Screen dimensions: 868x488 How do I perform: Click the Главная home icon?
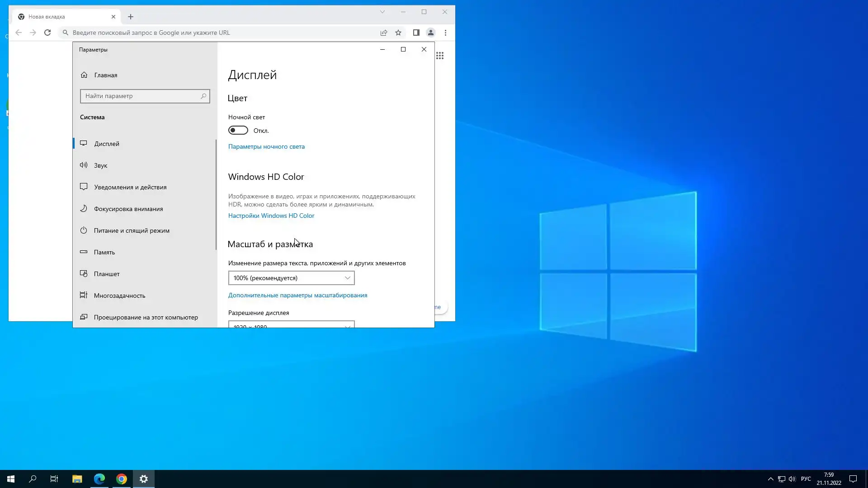click(x=84, y=75)
